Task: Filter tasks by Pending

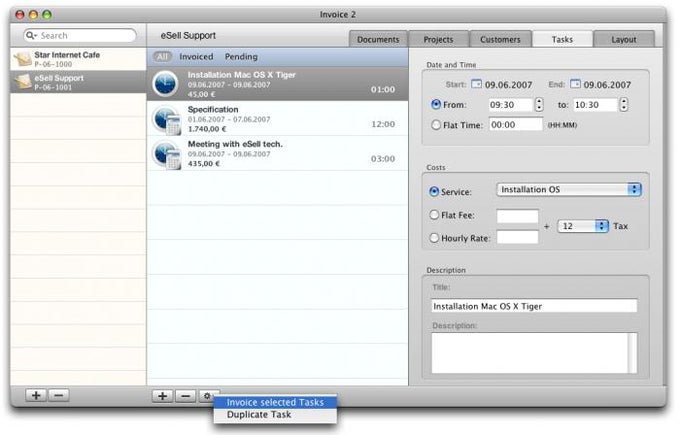Action: pos(241,57)
